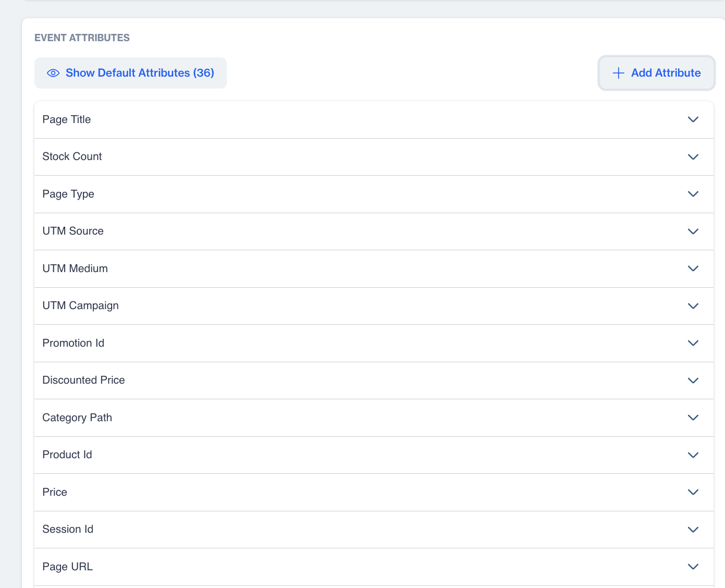Show Default Attributes (36)
Image resolution: width=725 pixels, height=588 pixels.
pyautogui.click(x=139, y=73)
